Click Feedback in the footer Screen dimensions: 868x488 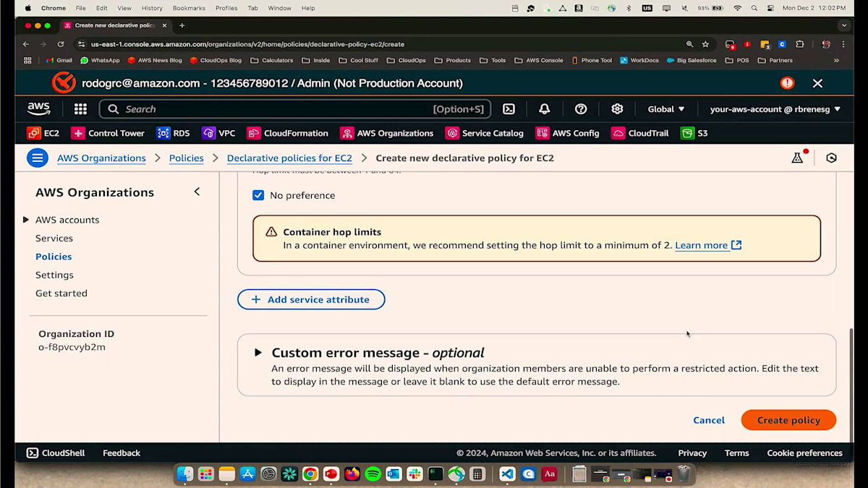coord(122,453)
